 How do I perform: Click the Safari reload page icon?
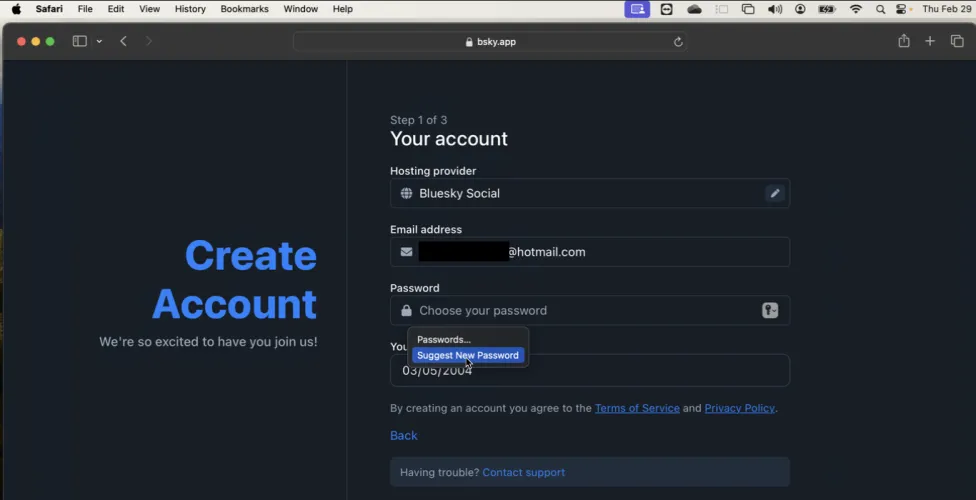(678, 42)
